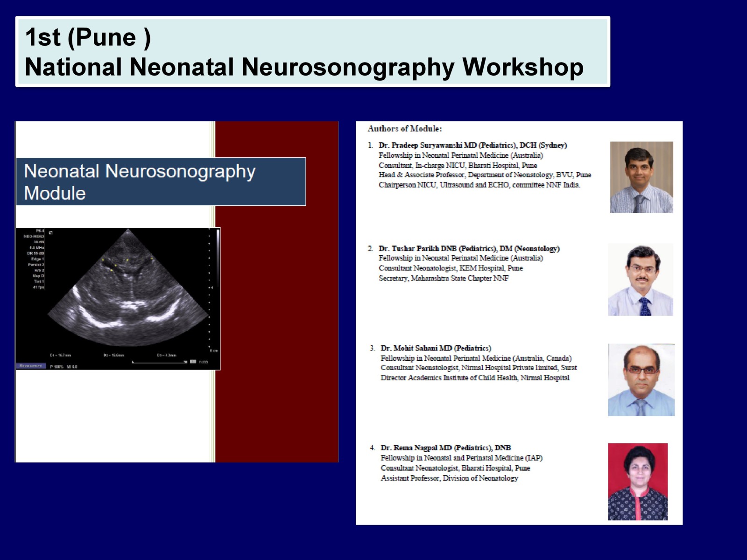
Task: Click the Measurement button under the ultrasound
Action: coord(31,366)
